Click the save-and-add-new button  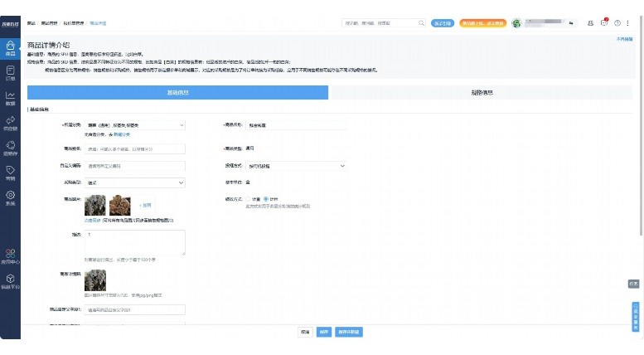(x=349, y=332)
